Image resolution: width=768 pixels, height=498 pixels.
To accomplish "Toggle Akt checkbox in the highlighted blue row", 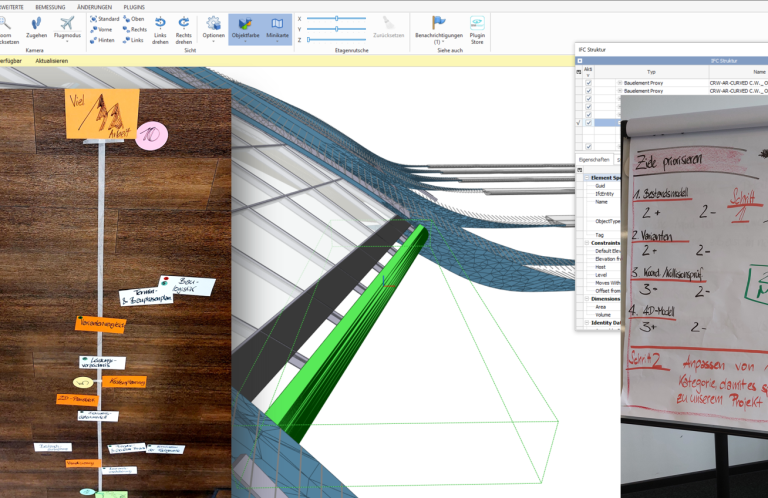I will [x=589, y=123].
